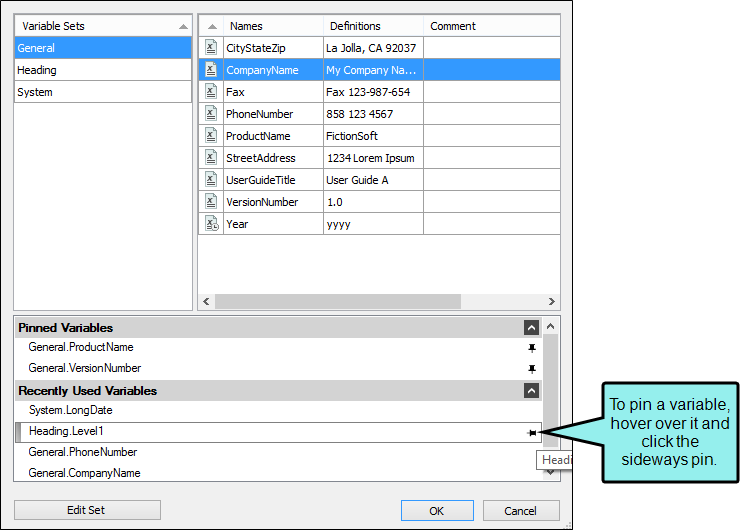Select recent variable System.LongDate
The width and height of the screenshot is (748, 530).
click(x=279, y=410)
